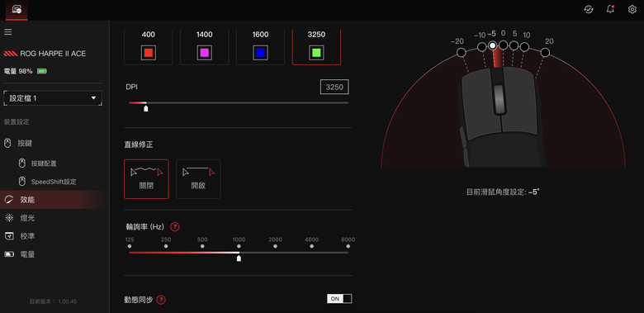644x313 pixels.
Task: Open the settings gear icon
Action: tap(632, 9)
